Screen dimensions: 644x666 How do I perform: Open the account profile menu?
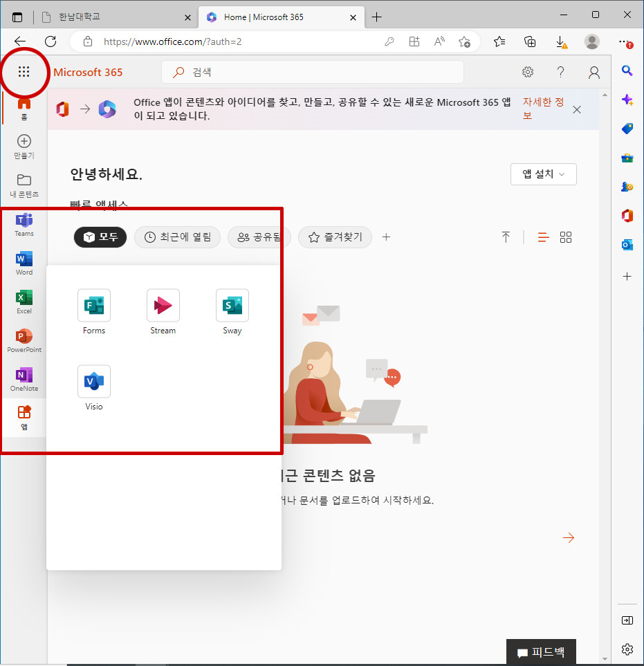pyautogui.click(x=594, y=73)
